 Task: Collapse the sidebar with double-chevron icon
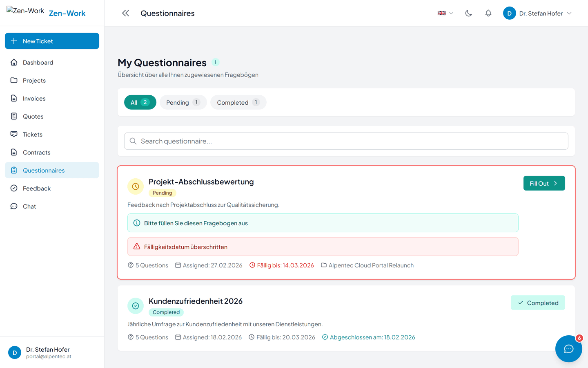126,13
